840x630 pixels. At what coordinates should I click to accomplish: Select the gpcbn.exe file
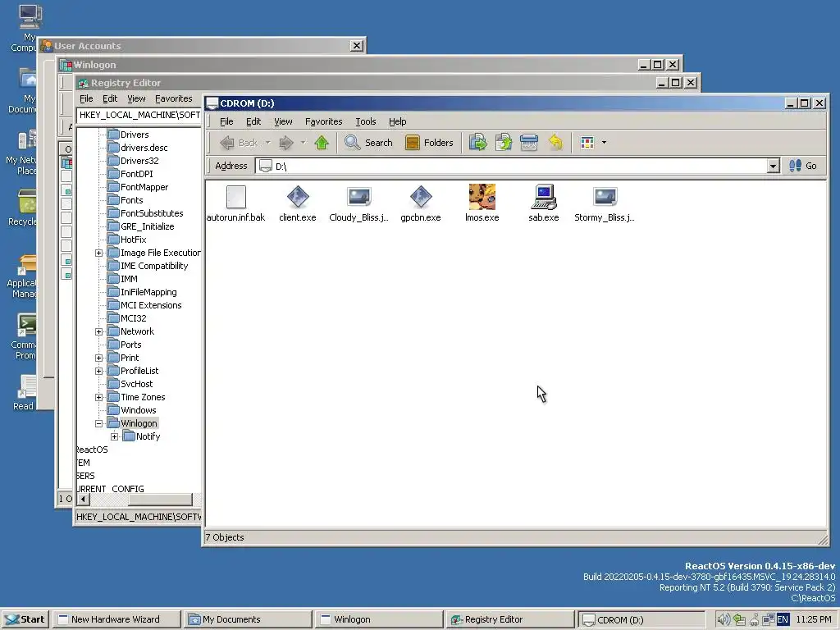pyautogui.click(x=421, y=203)
